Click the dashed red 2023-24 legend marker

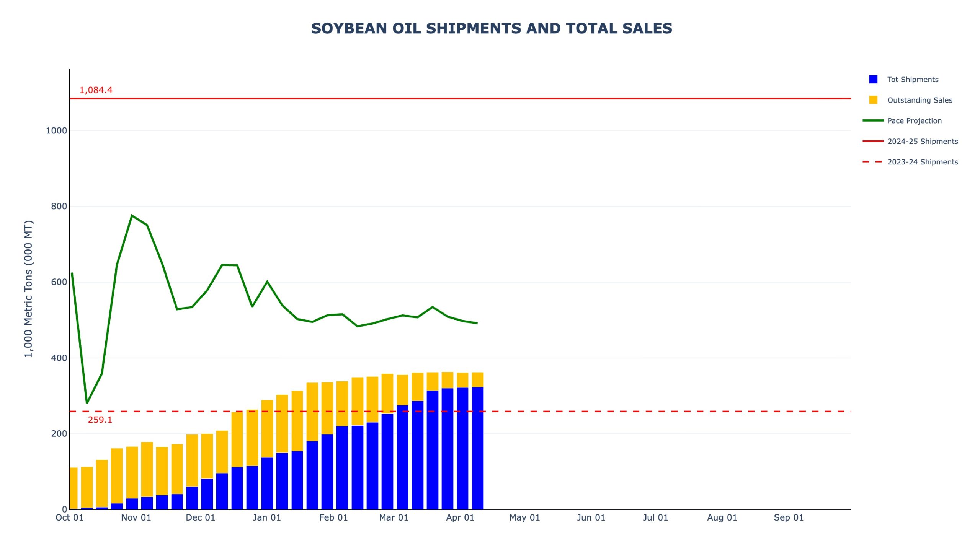click(x=873, y=162)
